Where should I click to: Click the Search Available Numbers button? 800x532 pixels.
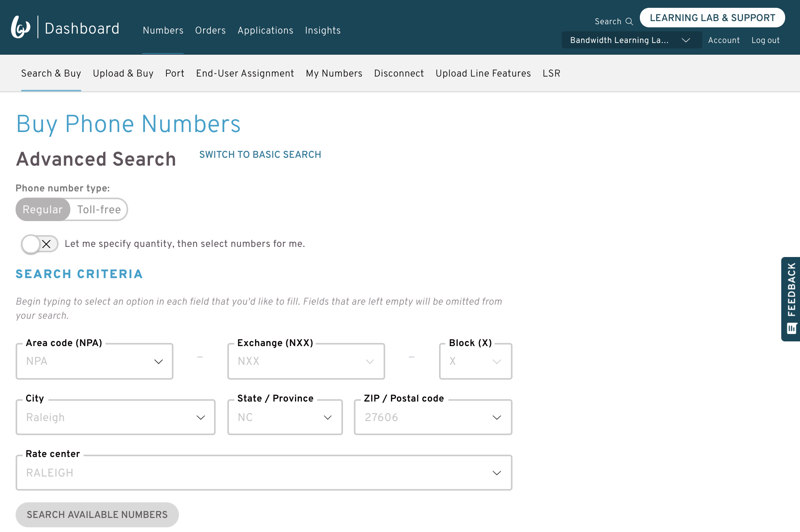pyautogui.click(x=97, y=515)
